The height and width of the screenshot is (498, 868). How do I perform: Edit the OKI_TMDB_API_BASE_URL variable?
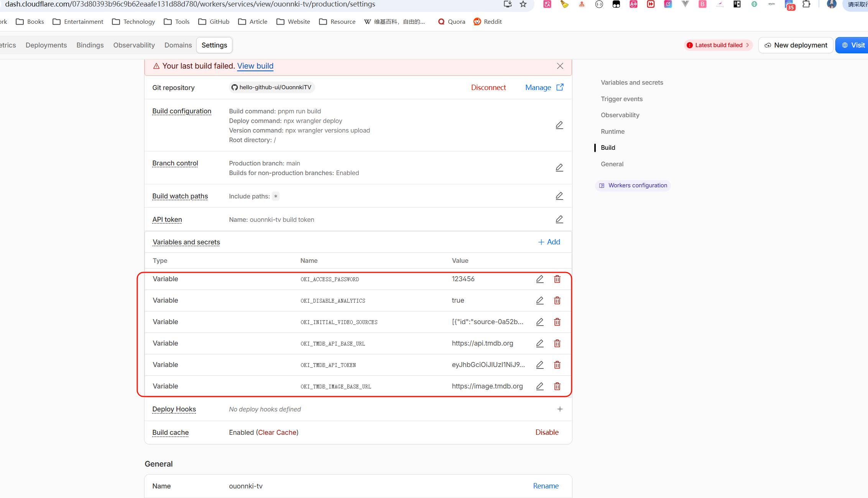point(540,344)
